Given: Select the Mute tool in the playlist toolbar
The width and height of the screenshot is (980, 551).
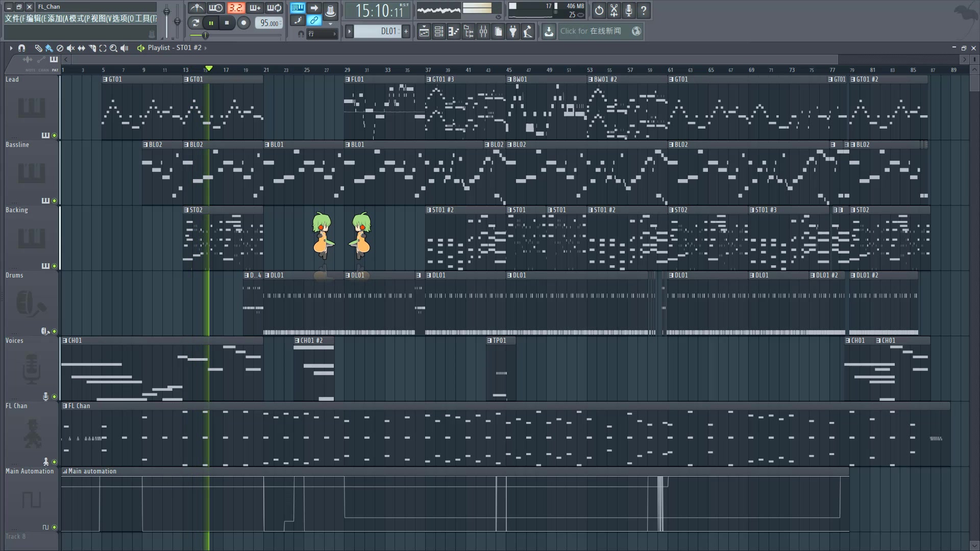Looking at the screenshot, I should coord(71,48).
